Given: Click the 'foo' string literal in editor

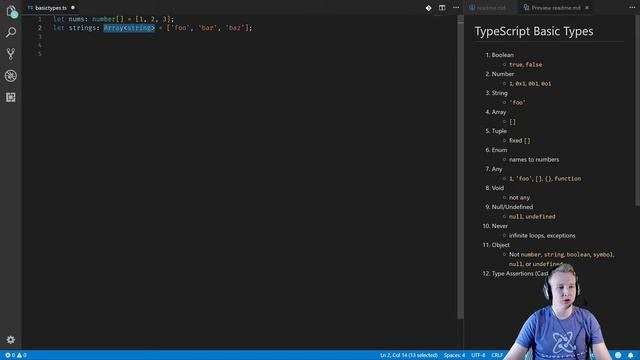Looking at the screenshot, I should [x=180, y=28].
